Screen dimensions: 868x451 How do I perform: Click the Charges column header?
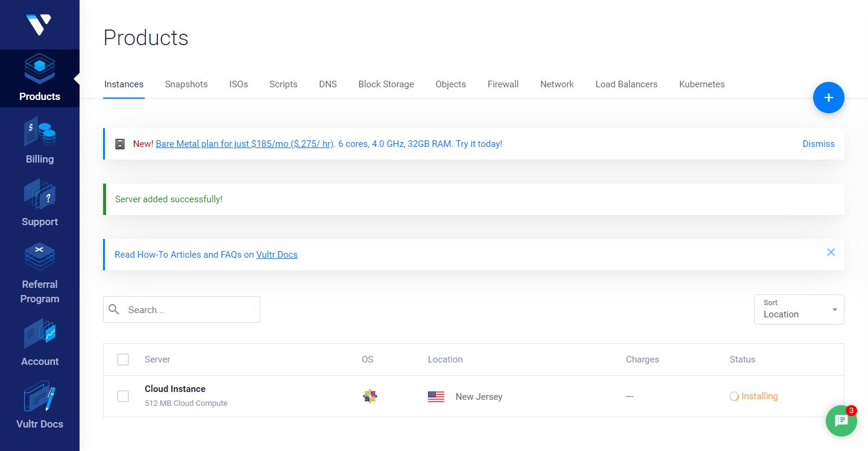643,359
